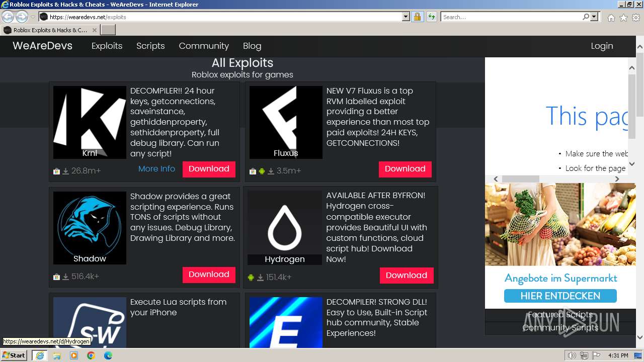Click Windows platform icon on Krnl card
The image size is (644, 362).
click(x=57, y=171)
